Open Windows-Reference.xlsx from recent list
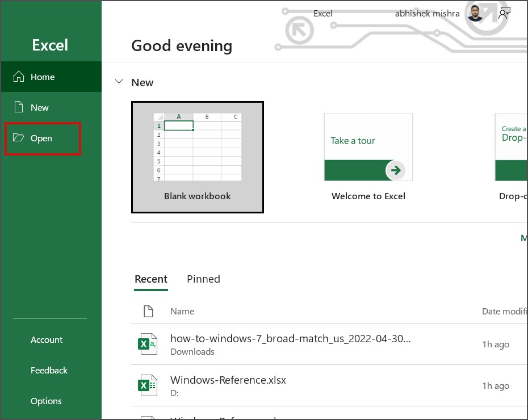 228,380
